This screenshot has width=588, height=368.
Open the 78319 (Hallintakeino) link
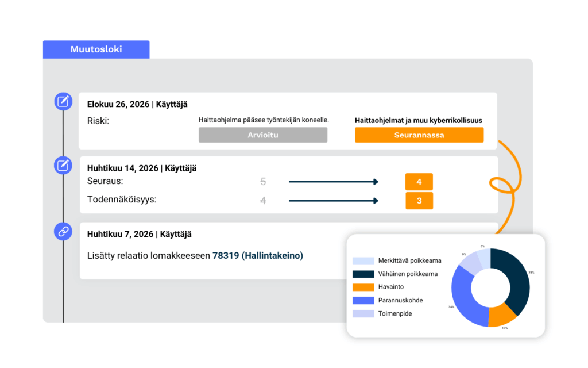coord(258,256)
